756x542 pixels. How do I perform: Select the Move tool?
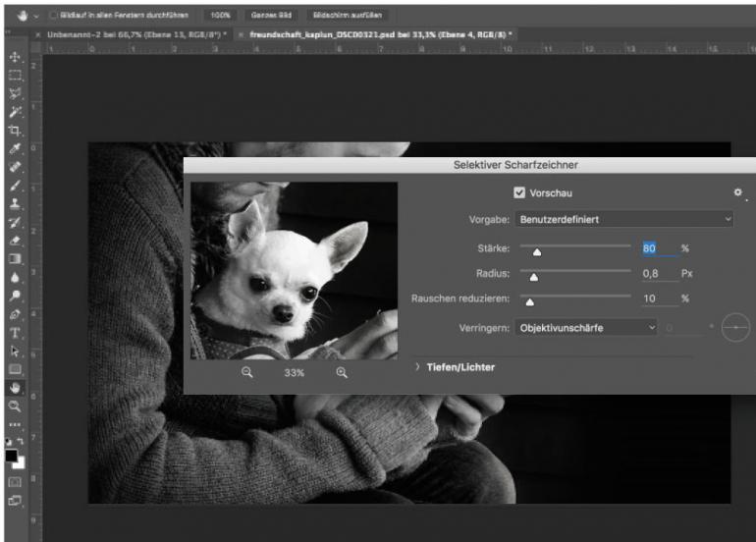[x=15, y=57]
